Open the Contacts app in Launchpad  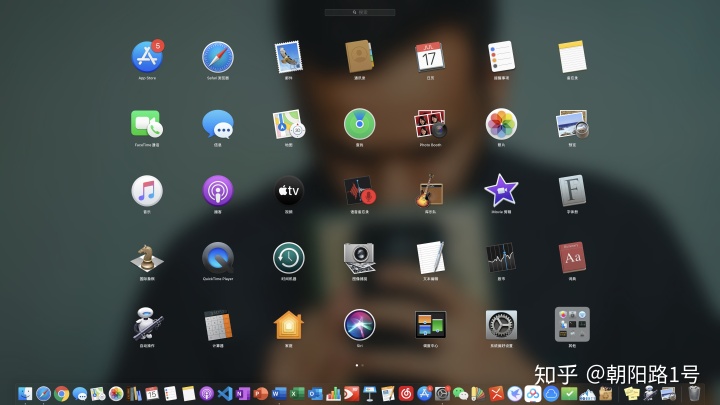[x=359, y=57]
